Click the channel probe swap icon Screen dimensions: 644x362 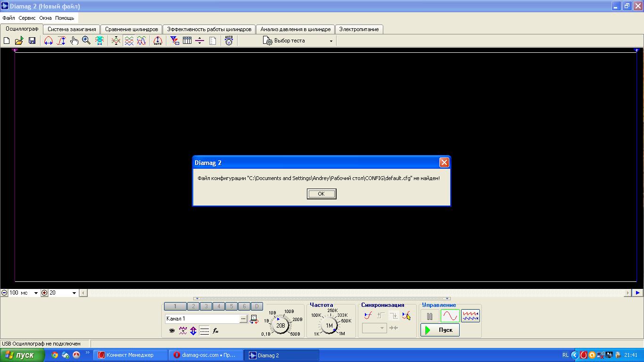[254, 319]
